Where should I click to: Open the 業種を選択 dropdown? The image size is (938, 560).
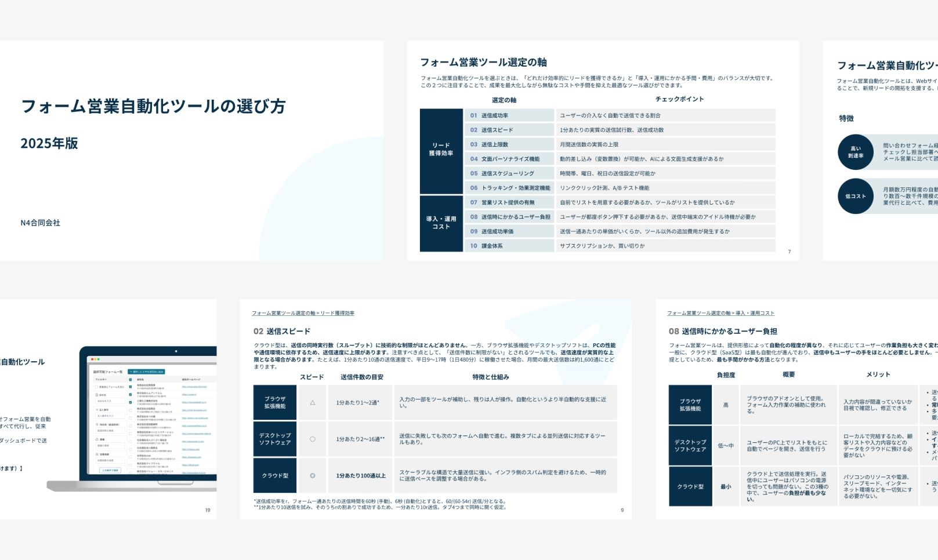click(110, 445)
